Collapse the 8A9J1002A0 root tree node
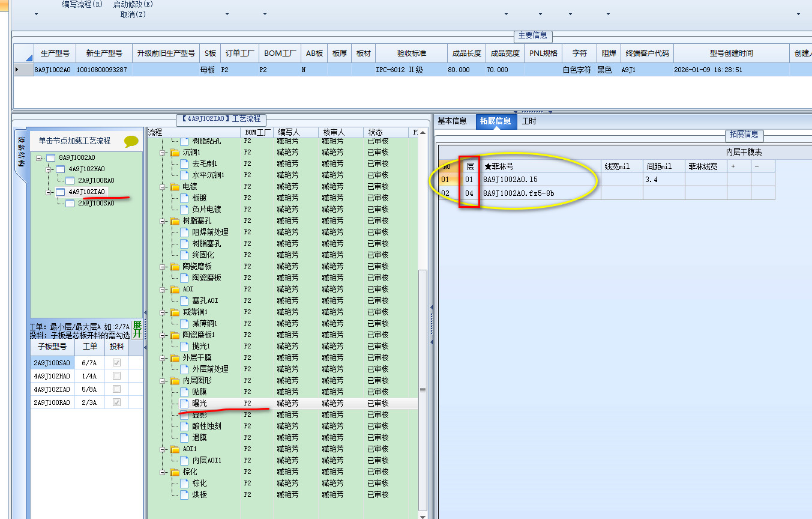Viewport: 812px width, 519px height. 40,158
